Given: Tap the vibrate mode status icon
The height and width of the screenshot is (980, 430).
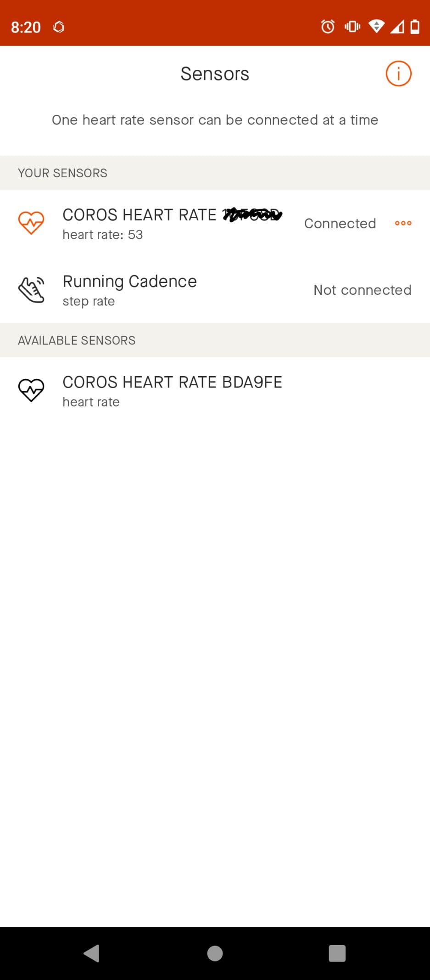Looking at the screenshot, I should tap(352, 27).
